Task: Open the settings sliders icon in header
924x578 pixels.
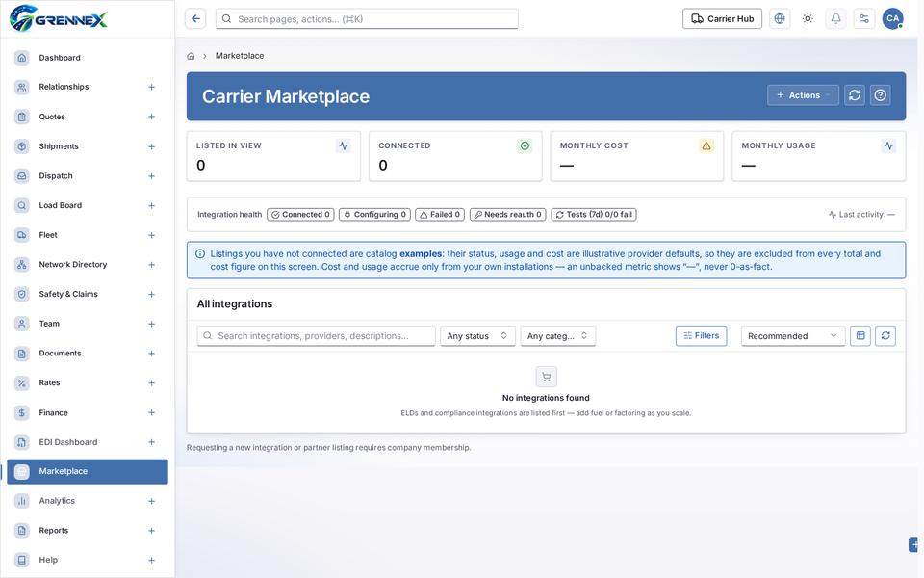Action: (864, 19)
